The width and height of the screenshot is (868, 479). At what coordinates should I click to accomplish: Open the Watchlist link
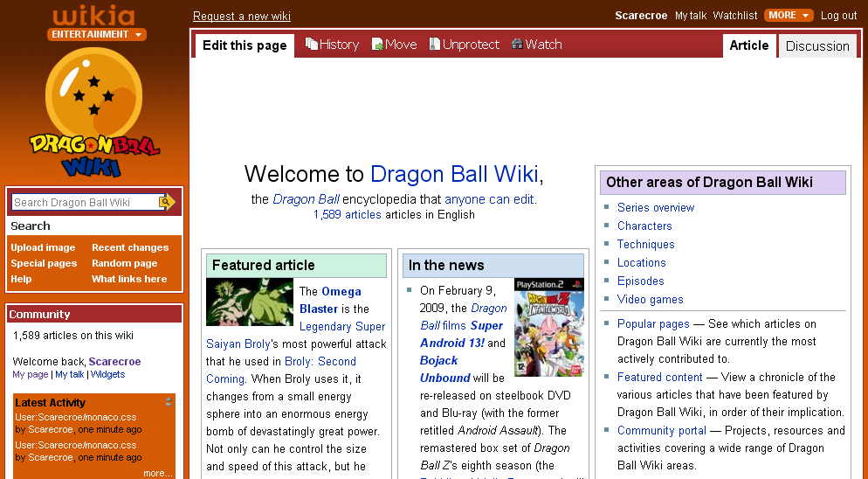735,16
